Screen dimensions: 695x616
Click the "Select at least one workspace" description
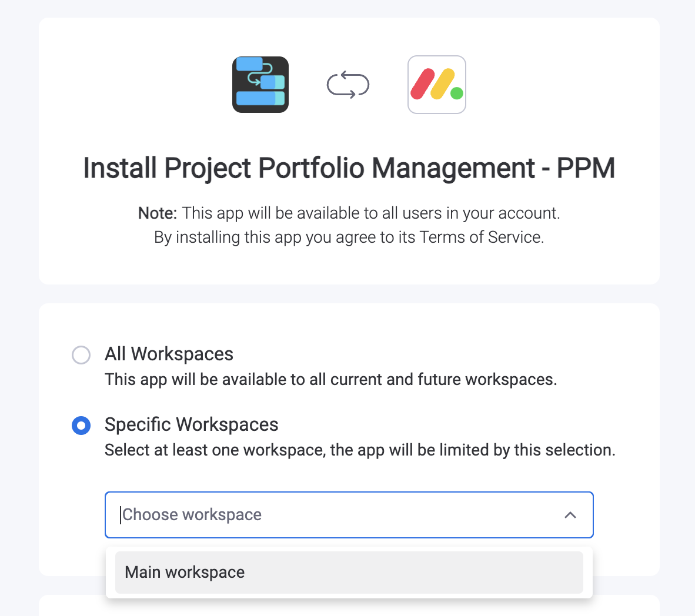point(360,450)
